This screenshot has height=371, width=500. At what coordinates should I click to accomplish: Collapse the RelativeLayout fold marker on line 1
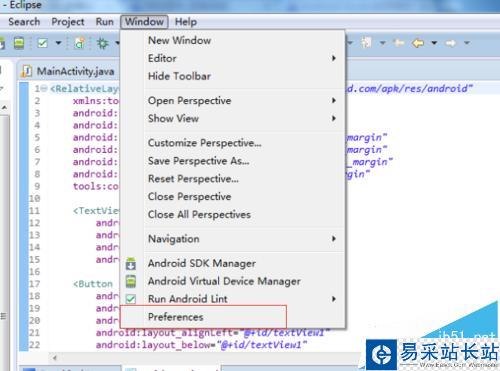point(44,89)
